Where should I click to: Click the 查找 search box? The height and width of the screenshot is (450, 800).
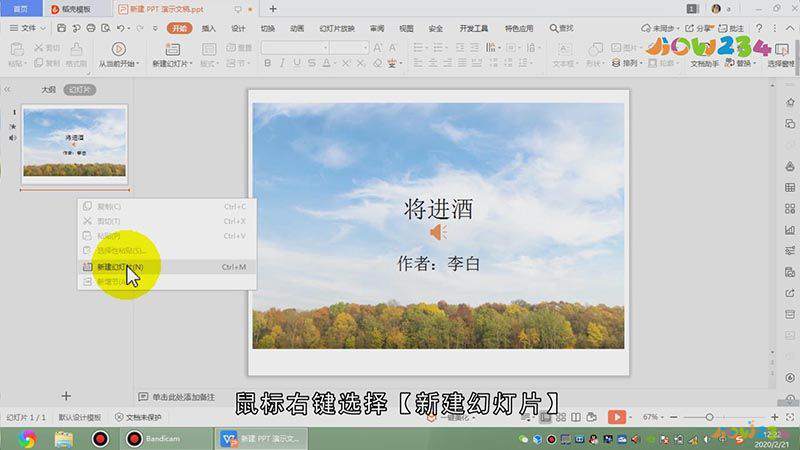562,28
